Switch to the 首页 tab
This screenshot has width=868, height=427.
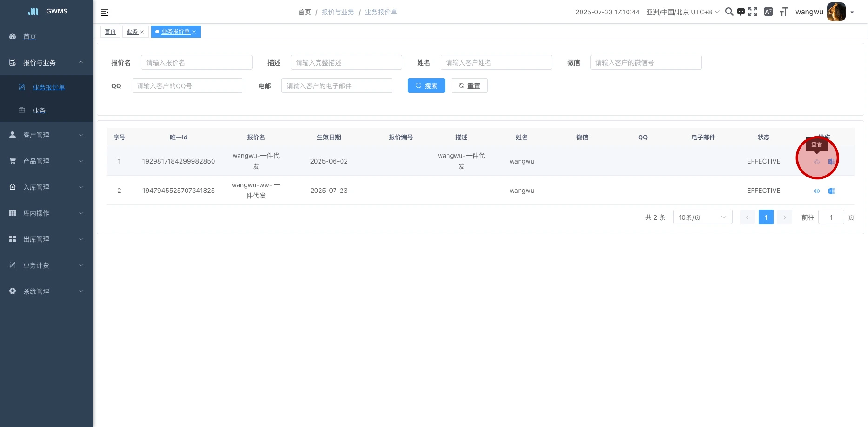tap(110, 32)
